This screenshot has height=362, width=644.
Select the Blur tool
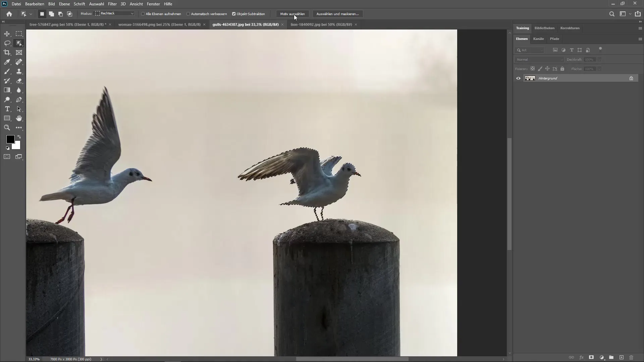pyautogui.click(x=19, y=90)
